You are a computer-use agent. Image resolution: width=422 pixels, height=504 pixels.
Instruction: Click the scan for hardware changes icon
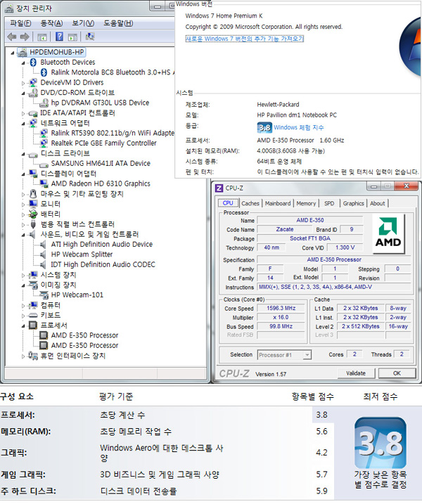coord(90,37)
